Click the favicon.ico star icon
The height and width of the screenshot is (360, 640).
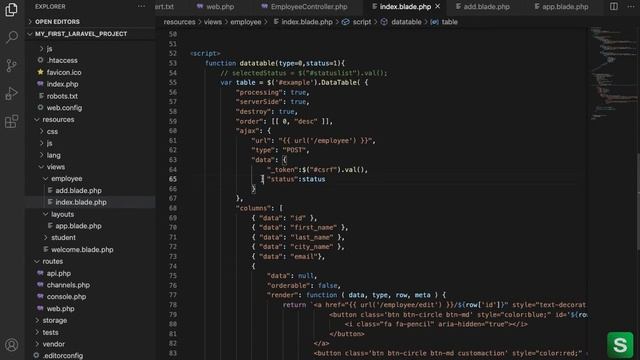40,72
